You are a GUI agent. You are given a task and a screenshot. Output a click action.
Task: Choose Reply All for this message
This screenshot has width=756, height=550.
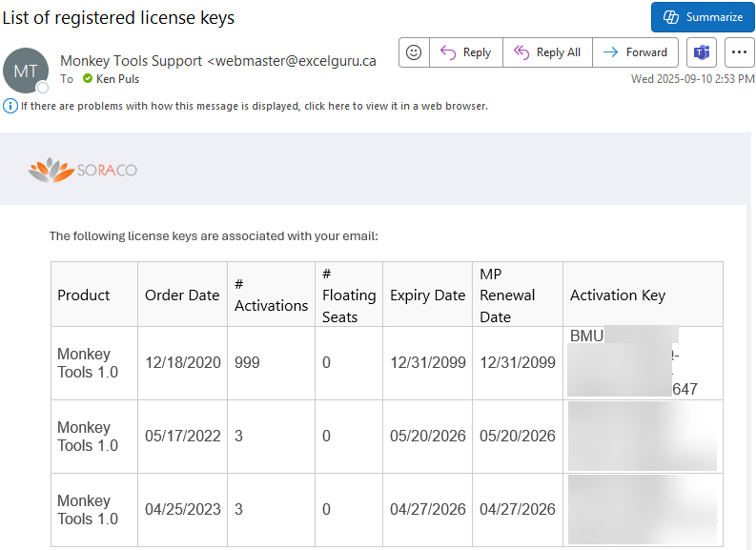click(548, 52)
